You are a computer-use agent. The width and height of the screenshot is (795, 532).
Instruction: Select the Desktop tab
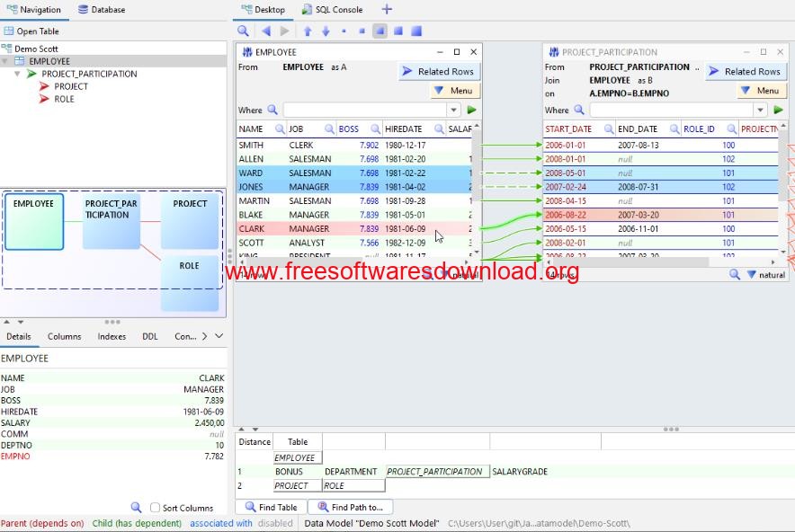264,9
